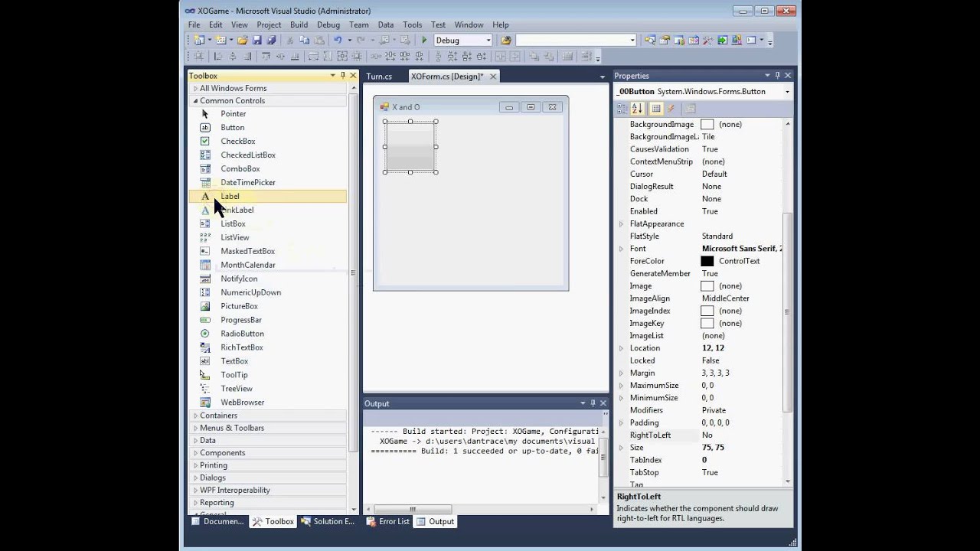Expand the Menus & Toolbars group
This screenshot has height=551, width=980.
(x=195, y=428)
